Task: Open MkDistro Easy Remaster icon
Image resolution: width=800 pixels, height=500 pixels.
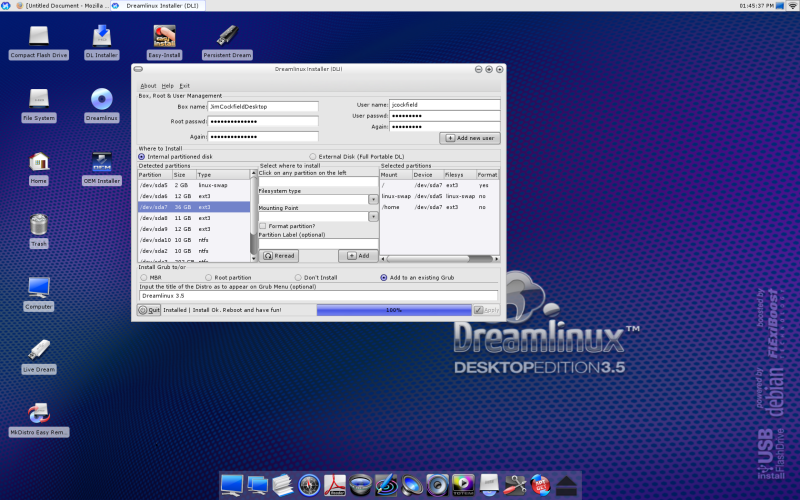Action: click(x=39, y=414)
